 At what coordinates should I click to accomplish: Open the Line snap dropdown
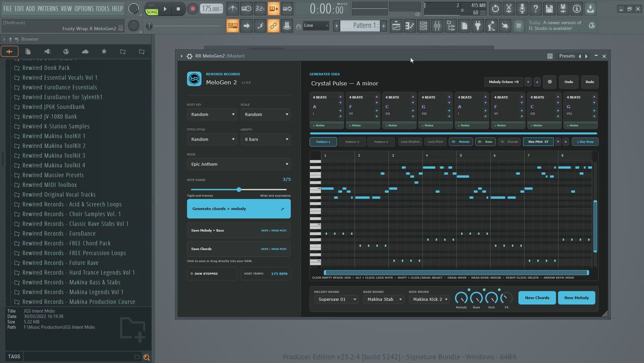(x=316, y=26)
